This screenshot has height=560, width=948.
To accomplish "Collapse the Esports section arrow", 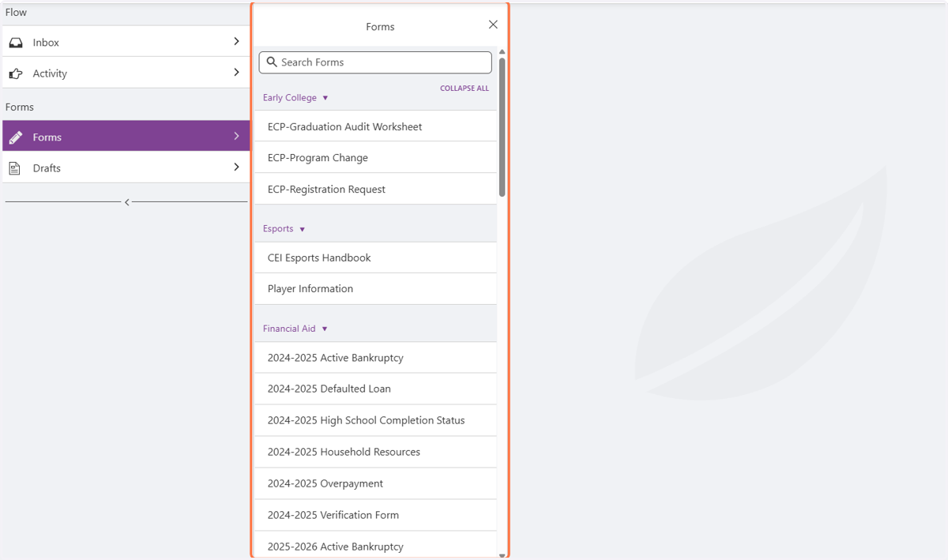I will (303, 229).
